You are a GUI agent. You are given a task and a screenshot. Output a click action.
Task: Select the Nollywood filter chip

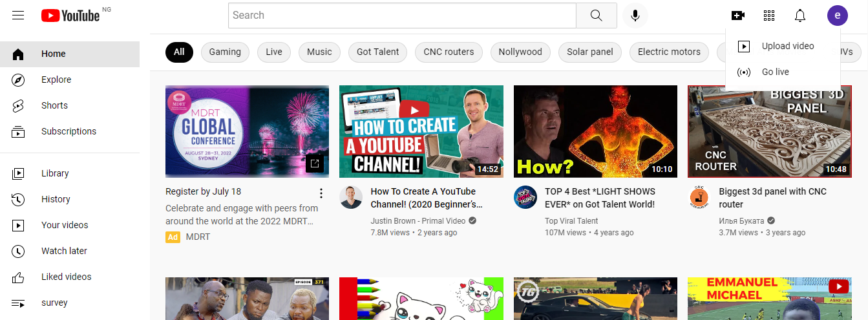click(x=520, y=52)
